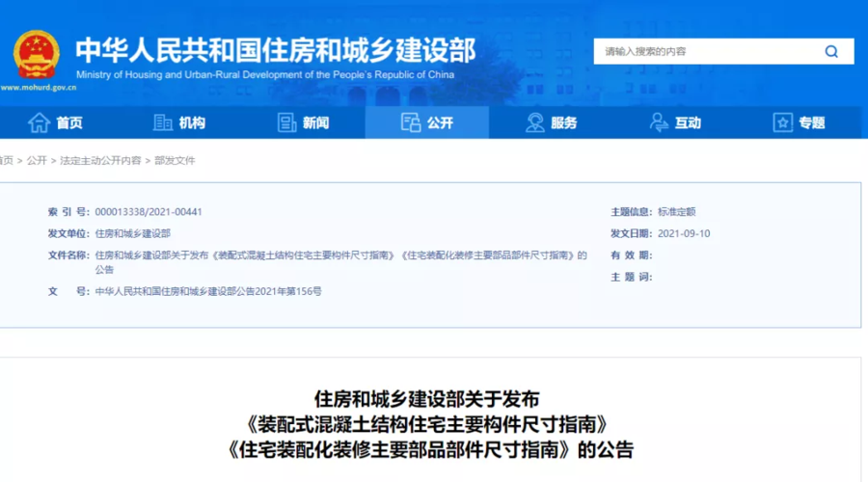
Task: Click the person exchange icon beside 互动
Action: tap(659, 122)
